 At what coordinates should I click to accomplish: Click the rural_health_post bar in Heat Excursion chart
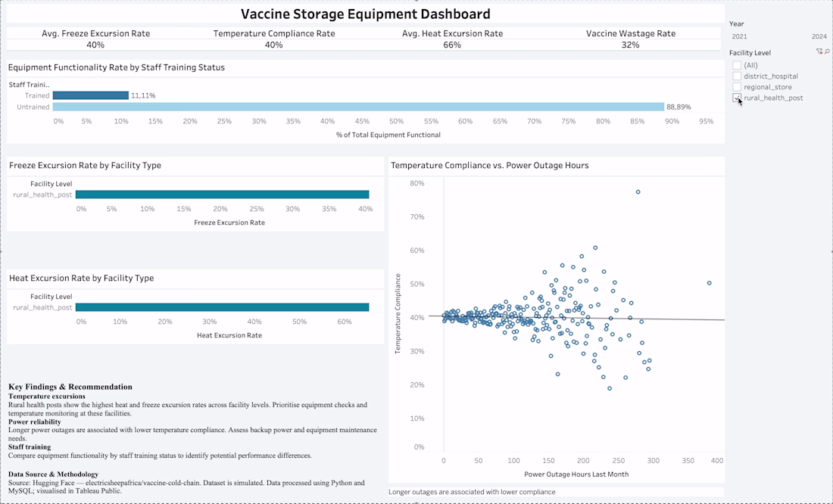[222, 307]
